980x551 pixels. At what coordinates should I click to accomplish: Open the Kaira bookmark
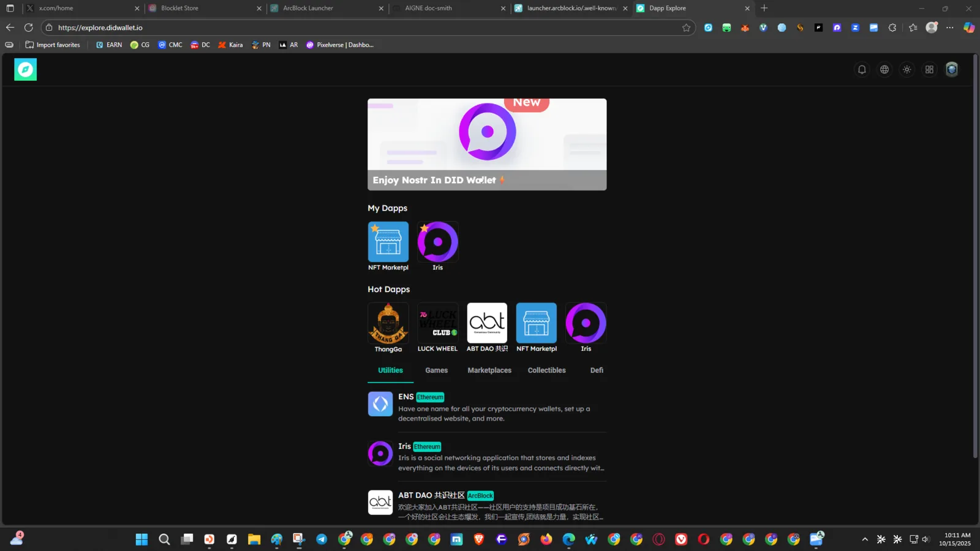(x=230, y=45)
